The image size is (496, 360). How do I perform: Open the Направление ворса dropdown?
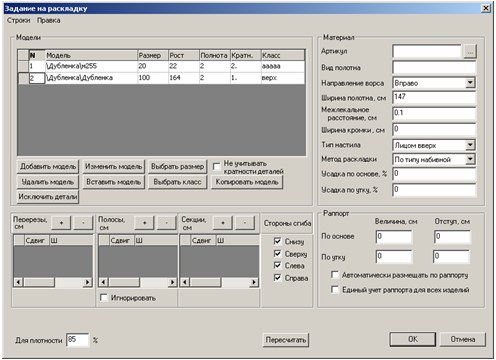click(x=470, y=83)
